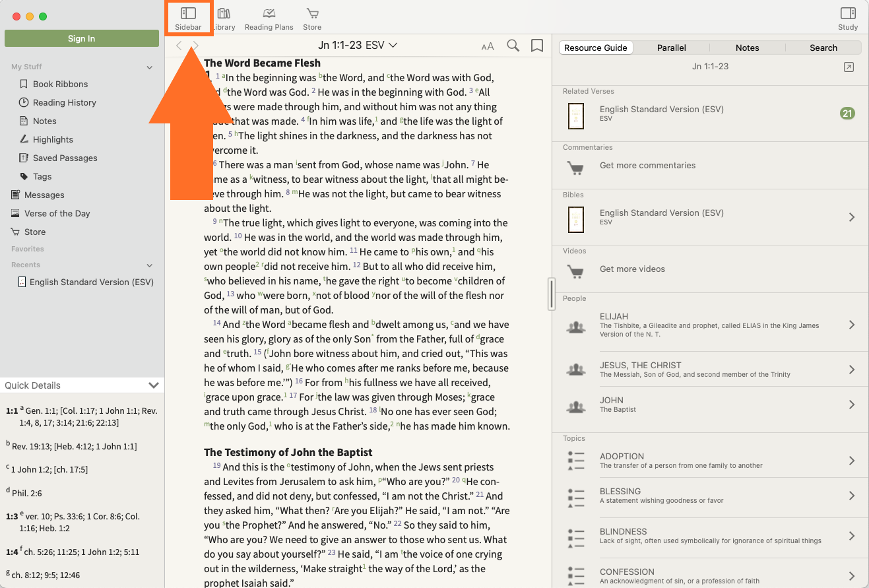Open Saved Passages in sidebar
This screenshot has width=869, height=588.
coord(65,158)
